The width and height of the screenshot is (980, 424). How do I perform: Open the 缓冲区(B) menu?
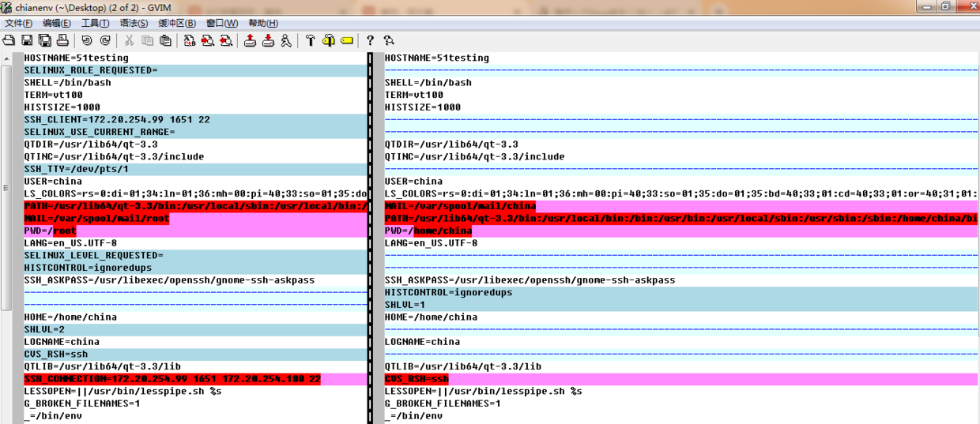[x=177, y=24]
